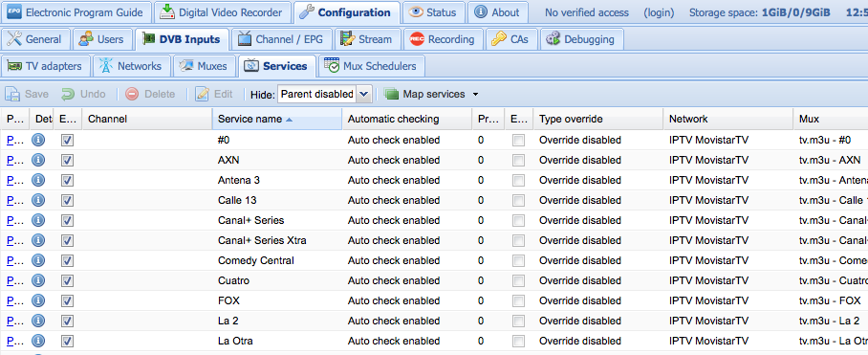Open details info icon for AXN service
868x355 pixels.
tap(38, 160)
